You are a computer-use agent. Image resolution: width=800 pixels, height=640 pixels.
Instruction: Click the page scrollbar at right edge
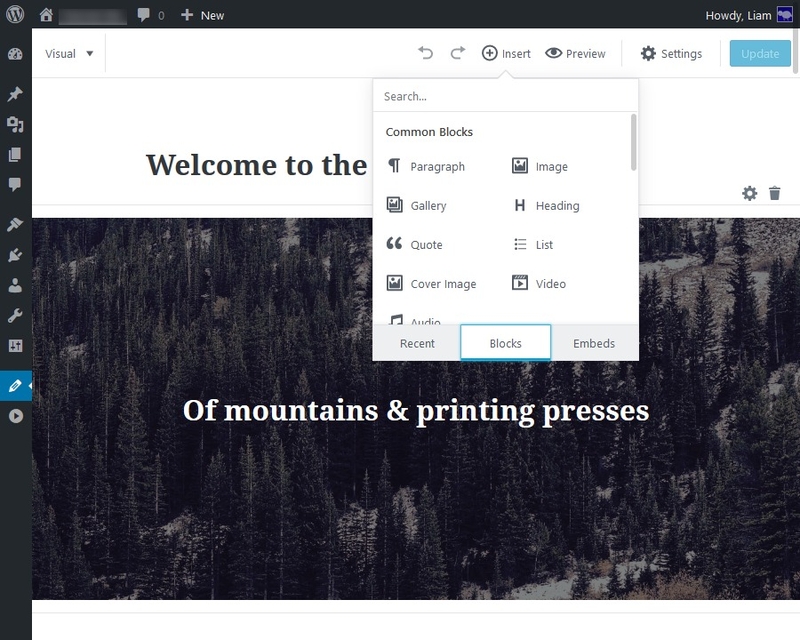796,51
